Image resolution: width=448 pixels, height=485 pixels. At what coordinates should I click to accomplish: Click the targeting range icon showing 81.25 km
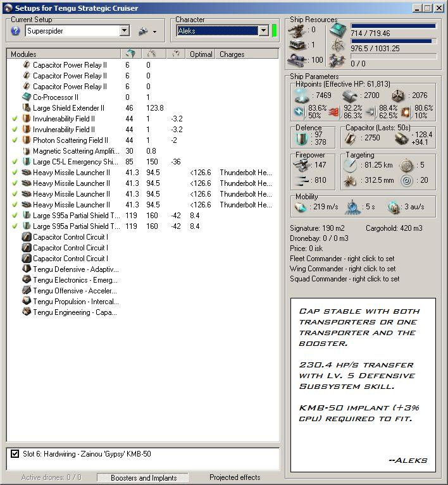(x=350, y=165)
